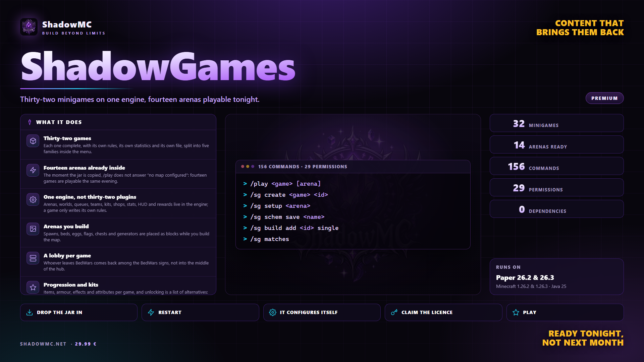Click the gear icon beside One engine

(x=33, y=199)
